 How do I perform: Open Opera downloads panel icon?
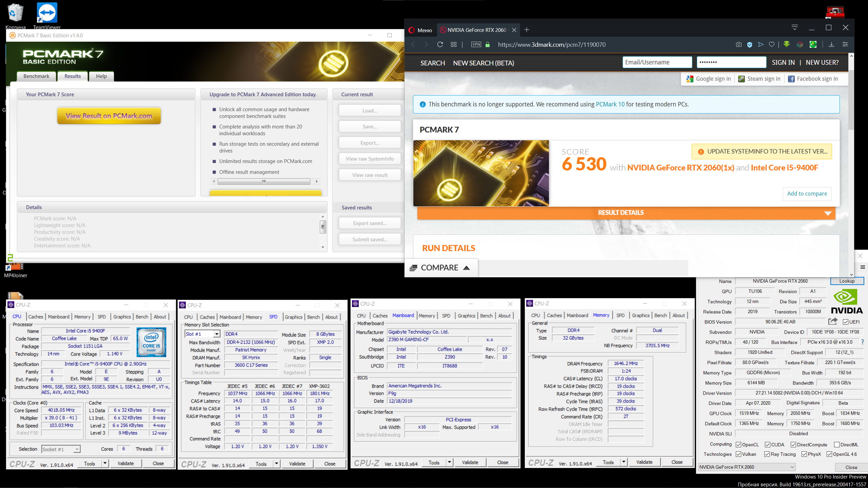point(831,44)
